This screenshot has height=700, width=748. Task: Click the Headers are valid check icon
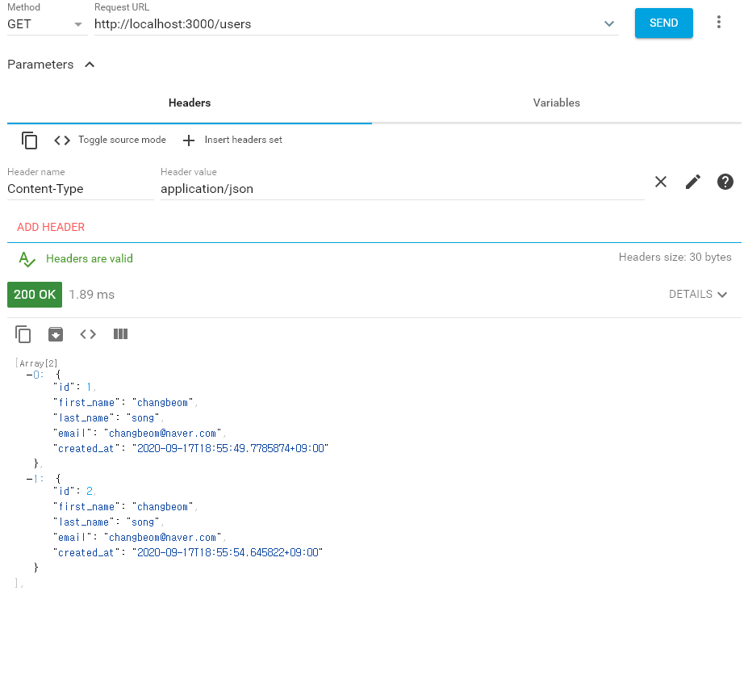pyautogui.click(x=27, y=259)
